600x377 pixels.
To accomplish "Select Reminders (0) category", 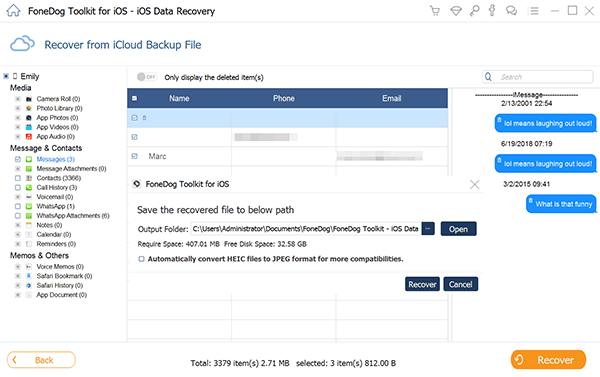I will 56,244.
